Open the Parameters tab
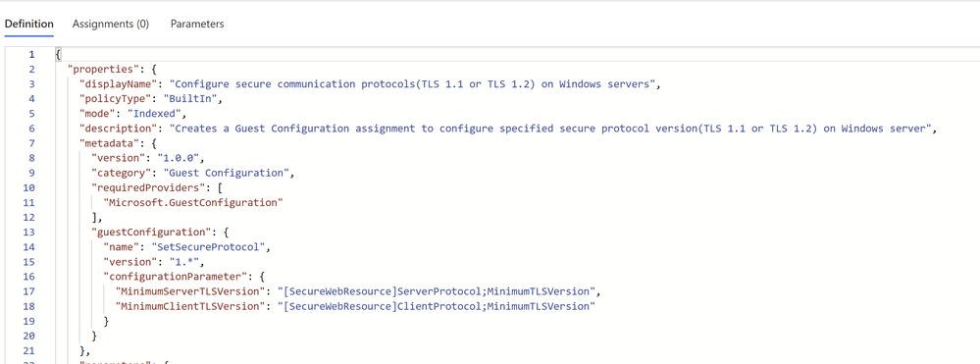Image resolution: width=980 pixels, height=364 pixels. (x=197, y=24)
